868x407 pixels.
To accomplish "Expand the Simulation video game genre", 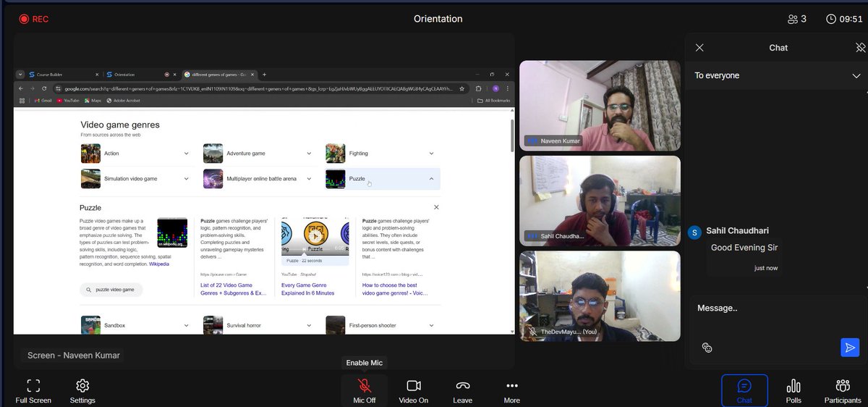I will [x=186, y=178].
